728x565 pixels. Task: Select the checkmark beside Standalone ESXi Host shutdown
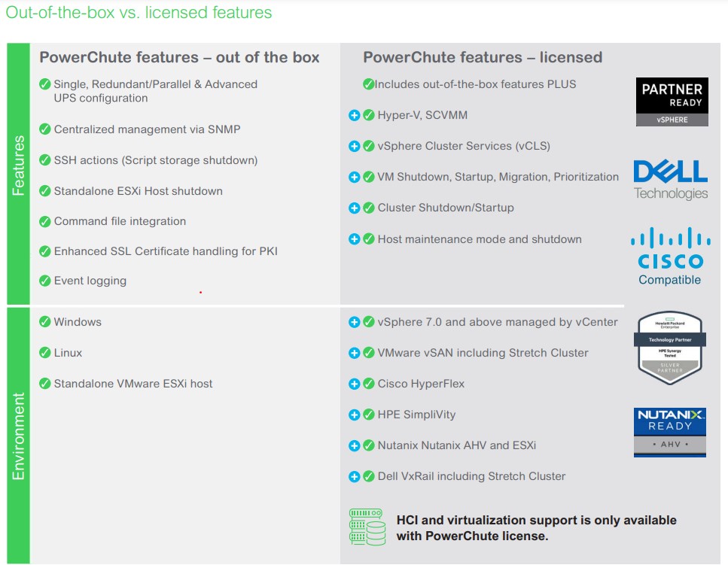45,191
